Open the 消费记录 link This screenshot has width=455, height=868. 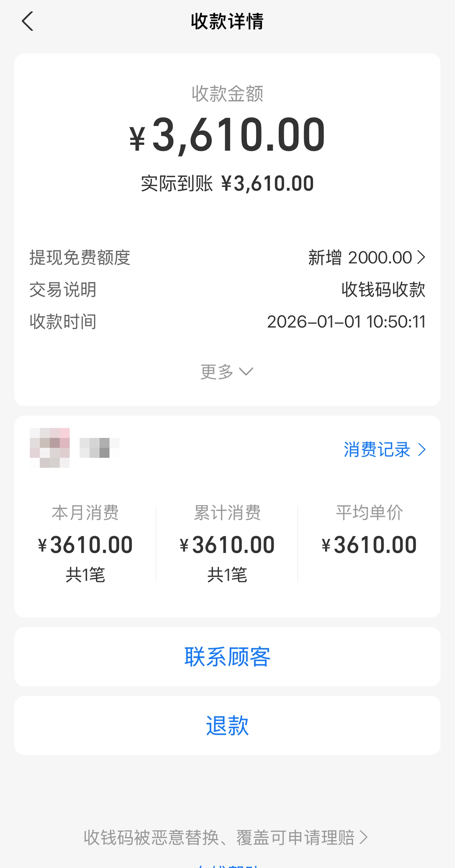377,450
